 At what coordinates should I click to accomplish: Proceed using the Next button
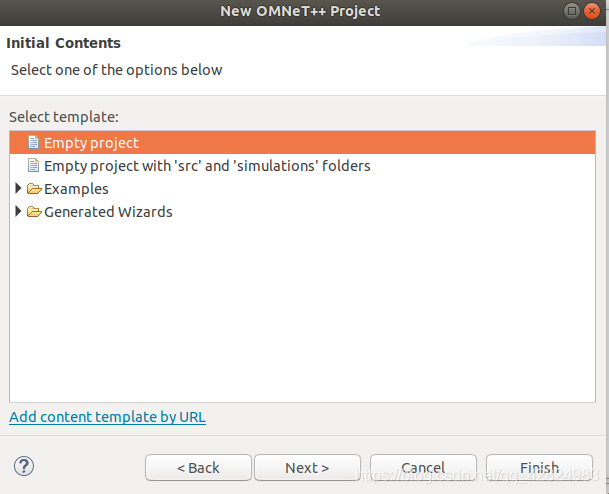click(307, 468)
